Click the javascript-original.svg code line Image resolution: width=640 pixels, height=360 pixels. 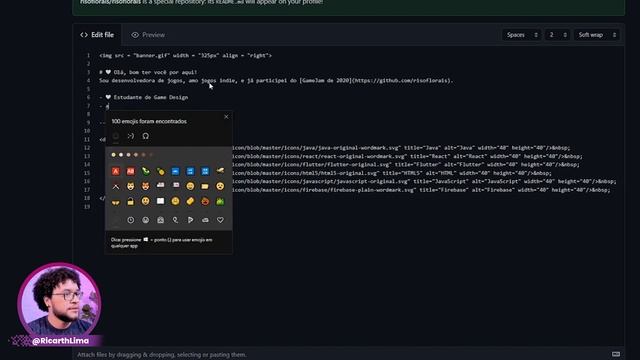pyautogui.click(x=424, y=182)
